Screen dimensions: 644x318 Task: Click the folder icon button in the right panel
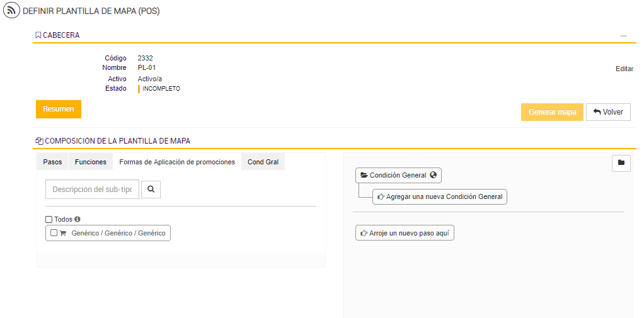621,163
